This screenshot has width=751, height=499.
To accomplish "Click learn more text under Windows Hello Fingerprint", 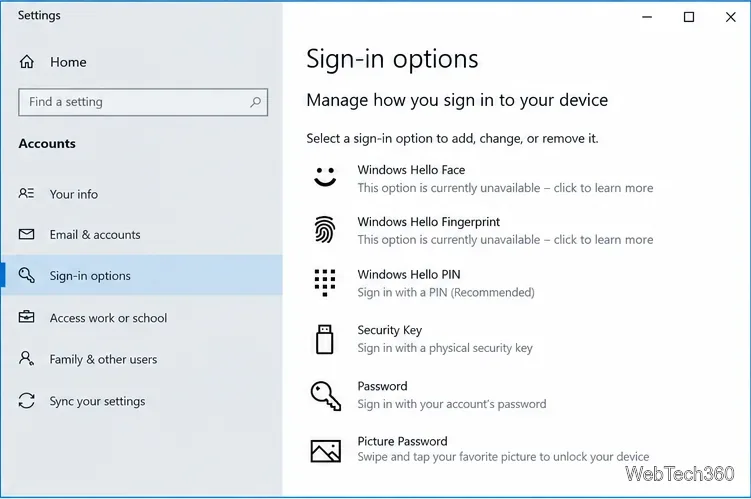I will point(505,239).
